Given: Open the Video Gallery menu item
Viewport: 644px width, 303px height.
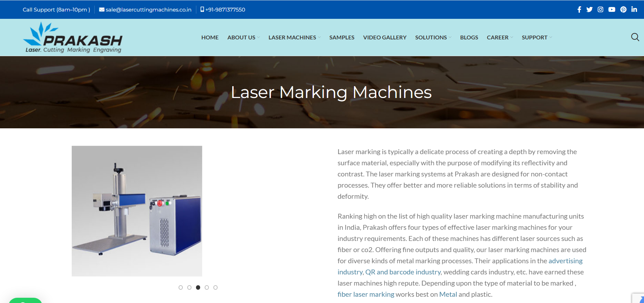Looking at the screenshot, I should point(385,37).
